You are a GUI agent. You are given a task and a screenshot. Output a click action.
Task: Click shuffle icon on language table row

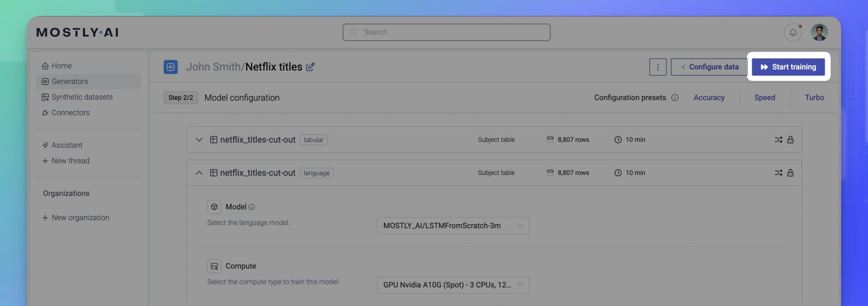click(x=778, y=173)
